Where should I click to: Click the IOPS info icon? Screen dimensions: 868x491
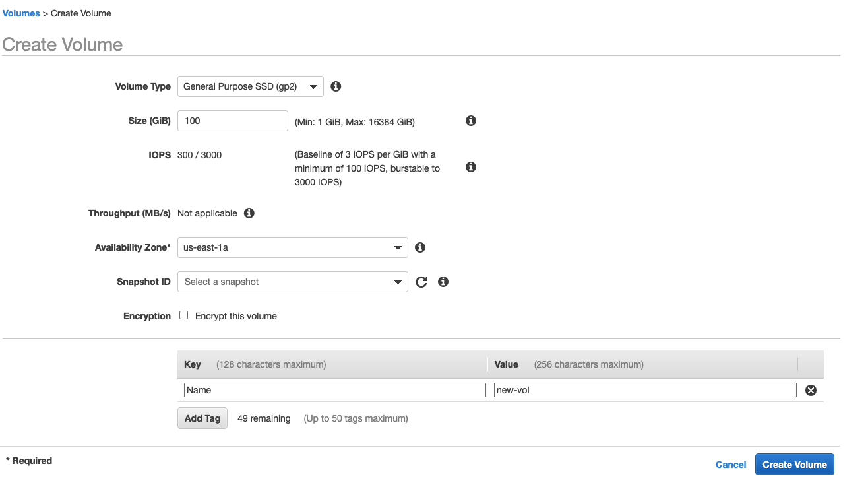(471, 167)
